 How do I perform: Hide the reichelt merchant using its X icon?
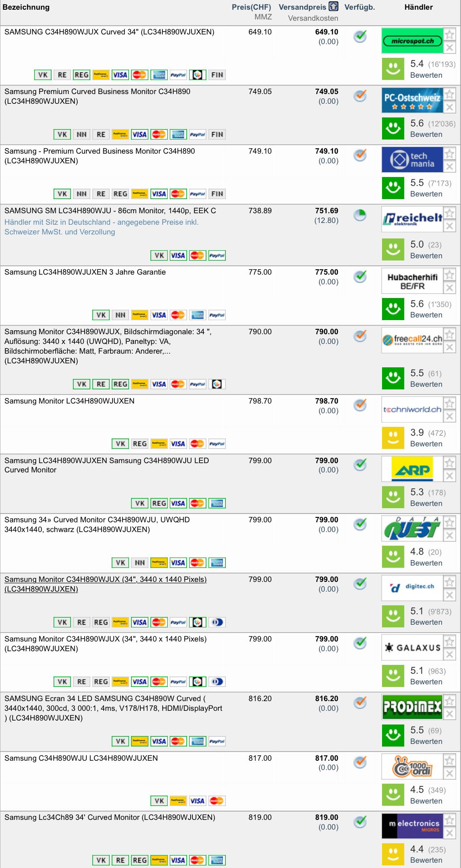pyautogui.click(x=449, y=226)
